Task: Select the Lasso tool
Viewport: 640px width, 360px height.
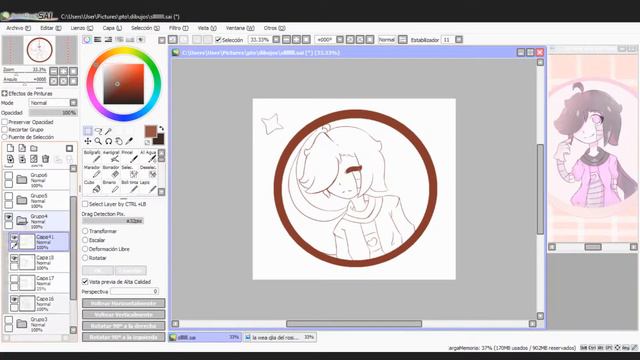Action: (x=98, y=131)
